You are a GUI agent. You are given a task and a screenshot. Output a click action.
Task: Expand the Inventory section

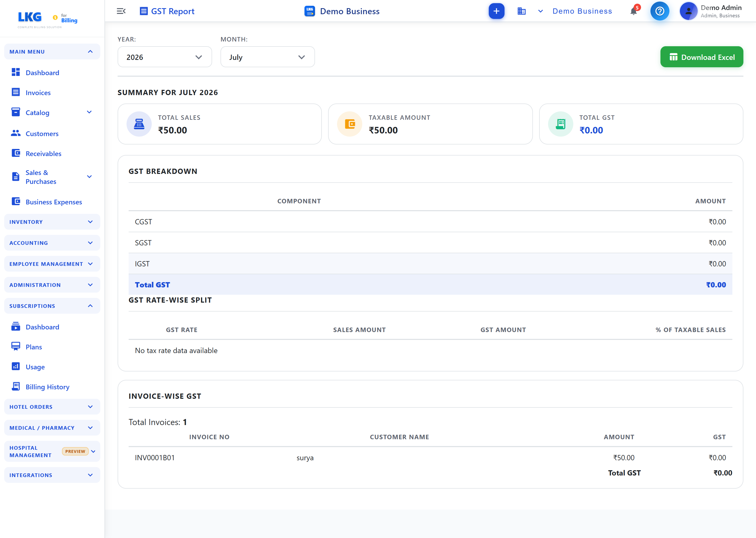[52, 222]
